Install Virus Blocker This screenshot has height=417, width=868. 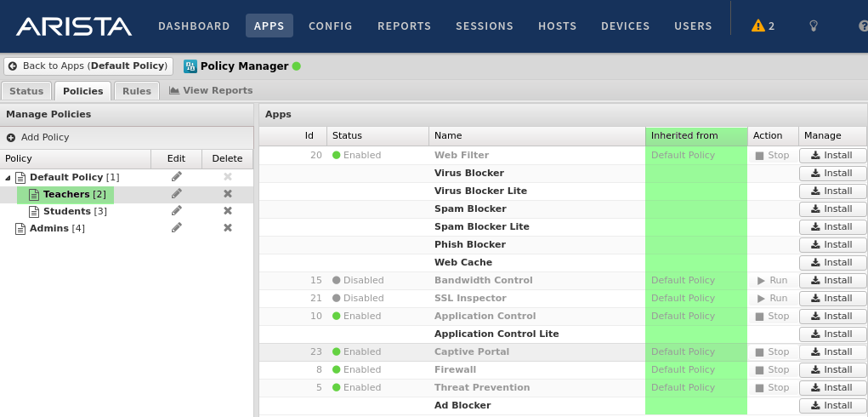(832, 174)
